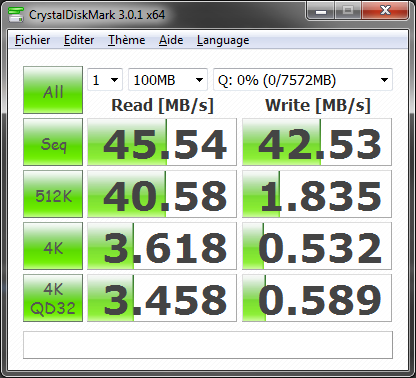Screen dimensions: 416x378
Task: Launch the 4K random test
Action: click(x=53, y=246)
